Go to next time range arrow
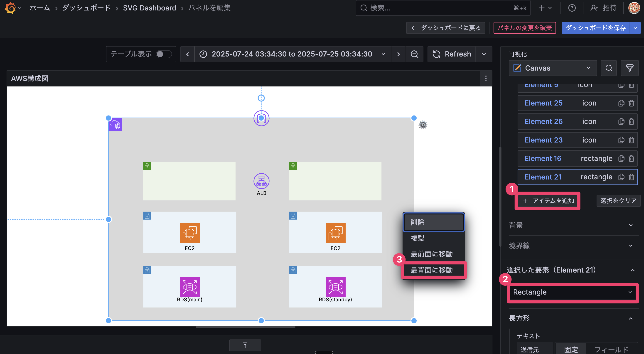Viewport: 644px width, 354px height. (398, 54)
